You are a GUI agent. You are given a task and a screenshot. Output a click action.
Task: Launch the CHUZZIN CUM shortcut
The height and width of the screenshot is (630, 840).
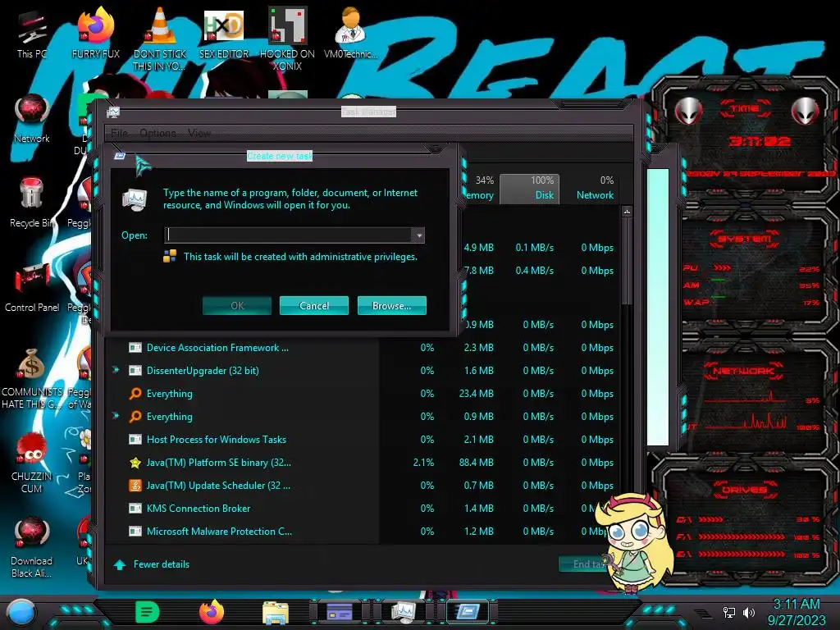(32, 463)
